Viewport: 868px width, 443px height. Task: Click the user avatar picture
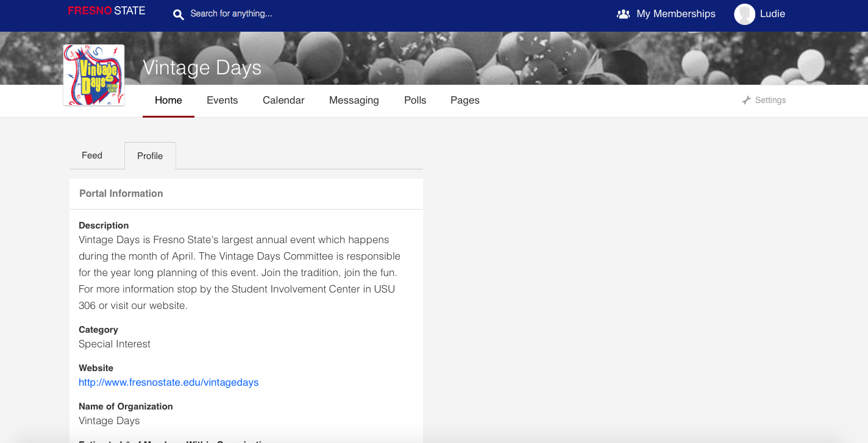[744, 14]
